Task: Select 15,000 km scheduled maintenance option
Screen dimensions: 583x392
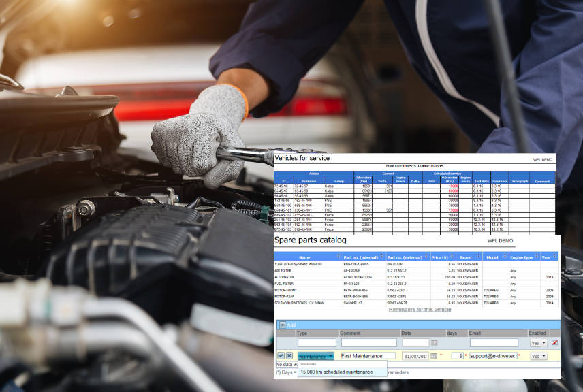Action: tap(336, 372)
